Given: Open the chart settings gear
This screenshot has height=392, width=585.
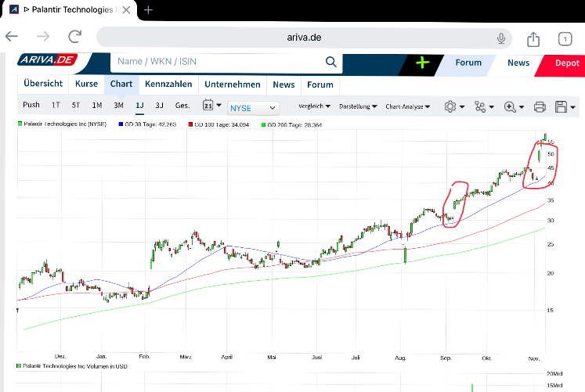Looking at the screenshot, I should 450,106.
